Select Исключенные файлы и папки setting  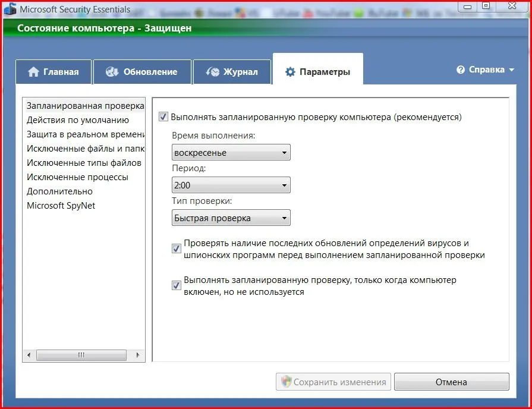(x=86, y=149)
